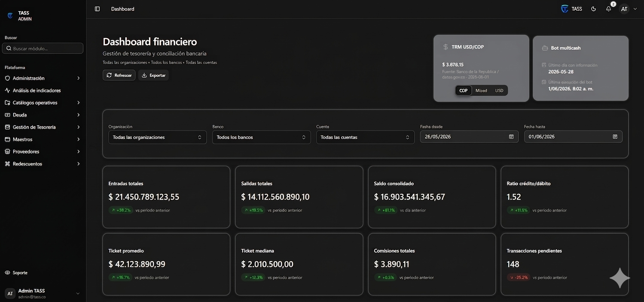Focus the Buscar módulo search field
This screenshot has width=644, height=302.
click(x=43, y=48)
